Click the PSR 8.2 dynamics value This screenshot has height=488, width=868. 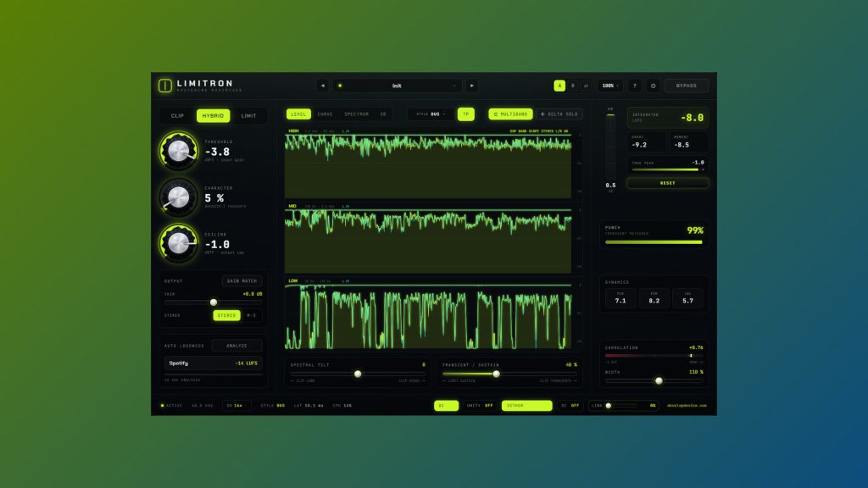tap(654, 298)
